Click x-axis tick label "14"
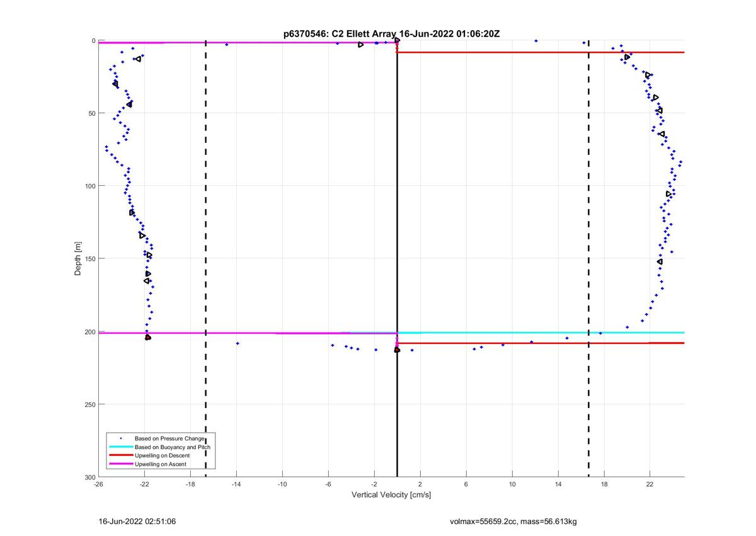The width and height of the screenshot is (756, 536). (x=558, y=484)
